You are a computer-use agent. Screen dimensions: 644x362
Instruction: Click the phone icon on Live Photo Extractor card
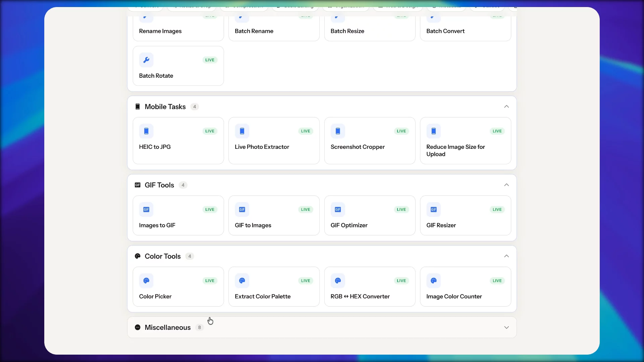pos(242,131)
